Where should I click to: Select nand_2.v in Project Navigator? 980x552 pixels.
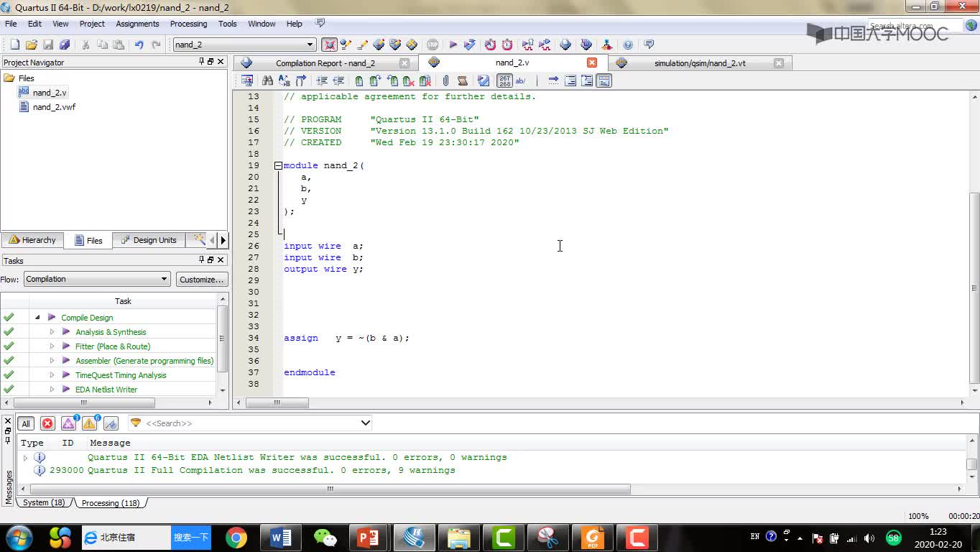coord(50,93)
